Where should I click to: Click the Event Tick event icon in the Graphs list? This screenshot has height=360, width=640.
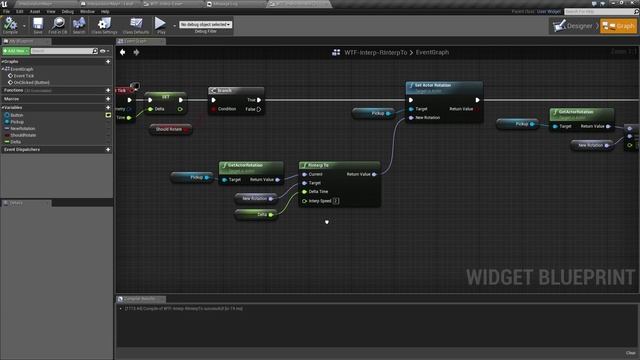[x=11, y=76]
